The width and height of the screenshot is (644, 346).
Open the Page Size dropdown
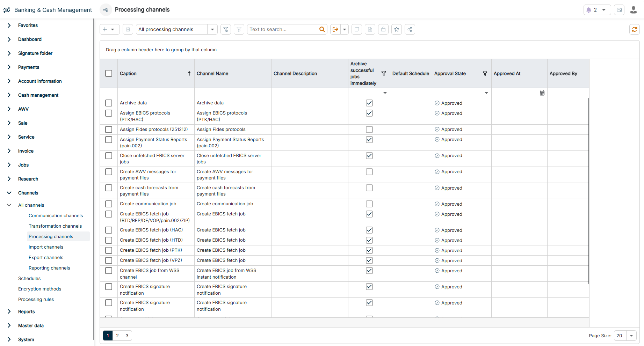[x=631, y=336]
